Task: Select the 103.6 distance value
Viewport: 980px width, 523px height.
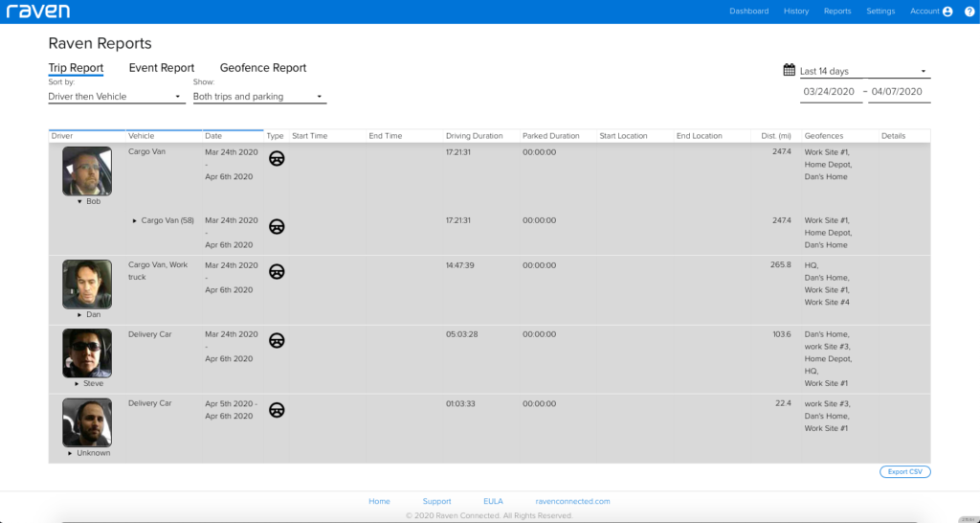Action: click(782, 334)
